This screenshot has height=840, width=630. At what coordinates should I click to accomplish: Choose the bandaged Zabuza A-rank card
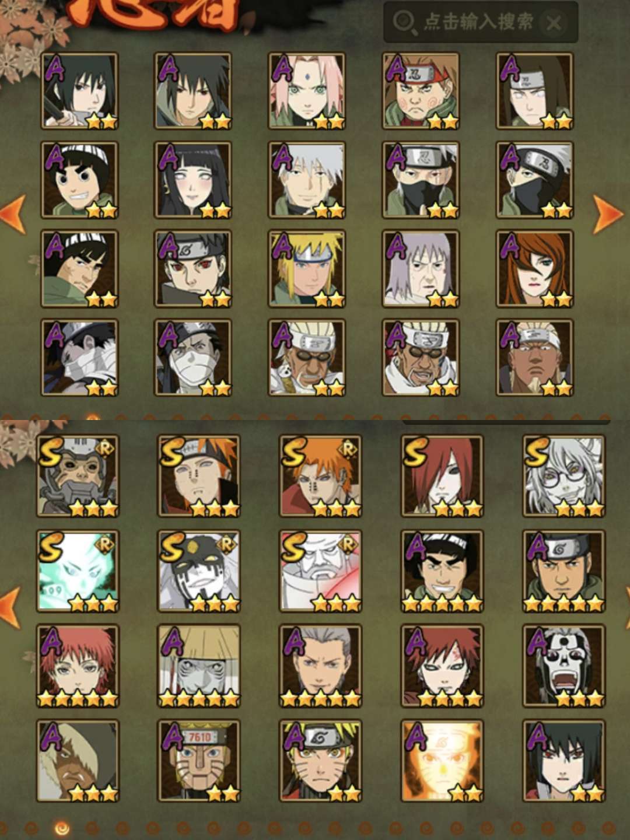pos(79,358)
